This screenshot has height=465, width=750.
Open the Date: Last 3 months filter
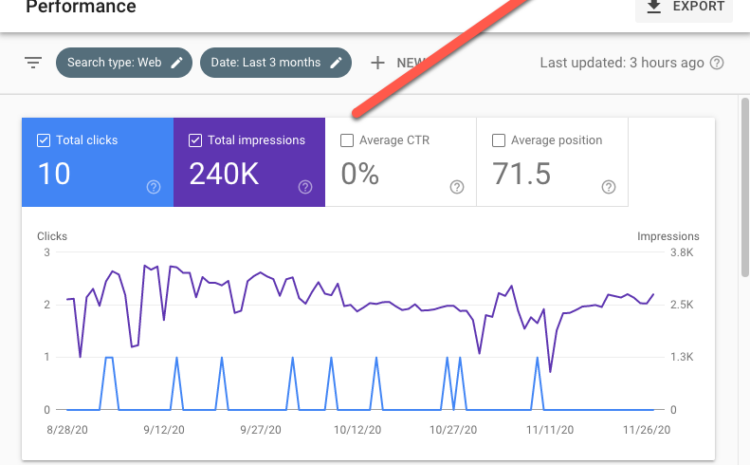264,62
